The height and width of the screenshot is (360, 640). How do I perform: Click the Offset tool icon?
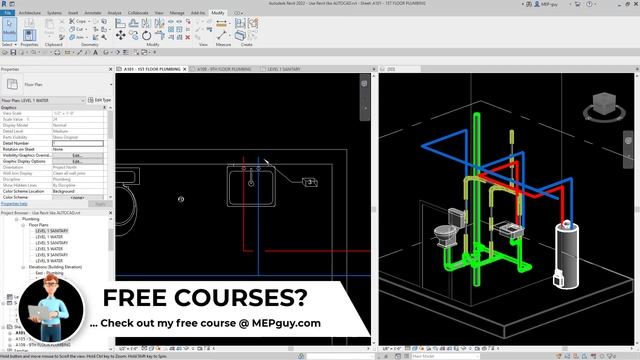point(133,23)
